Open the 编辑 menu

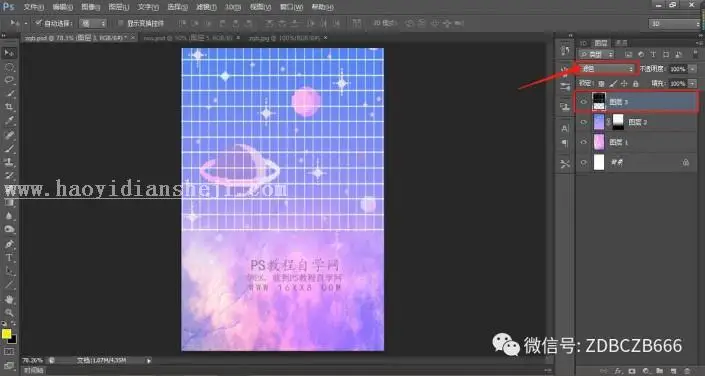pyautogui.click(x=62, y=7)
